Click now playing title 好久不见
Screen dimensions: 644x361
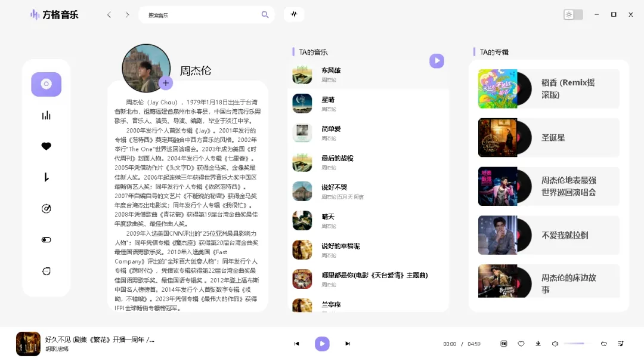coord(100,340)
